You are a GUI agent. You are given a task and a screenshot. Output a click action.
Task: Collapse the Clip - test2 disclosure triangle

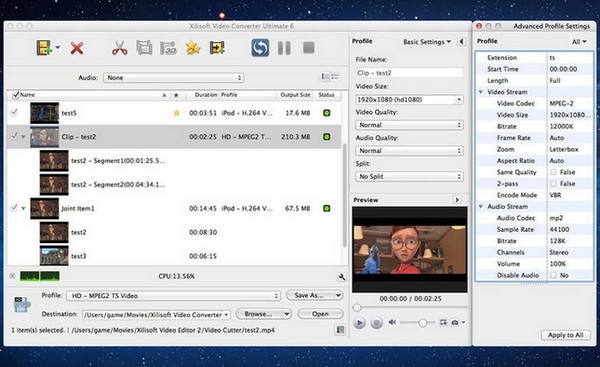click(23, 137)
